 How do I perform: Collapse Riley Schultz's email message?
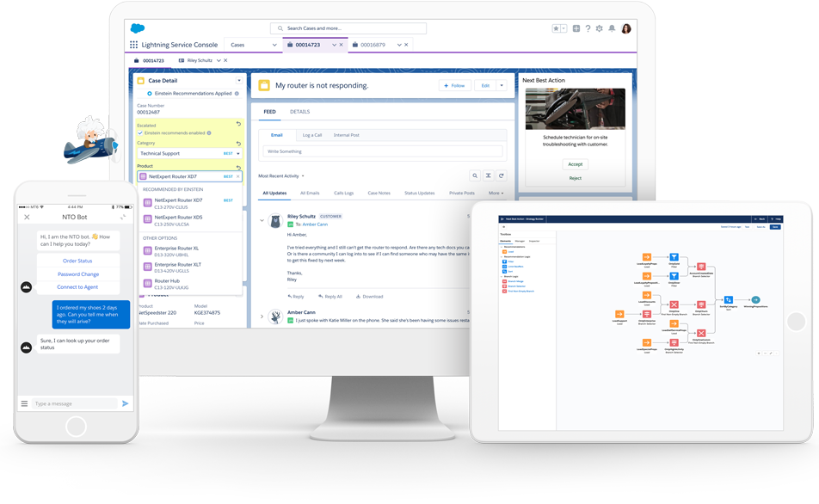pos(262,220)
